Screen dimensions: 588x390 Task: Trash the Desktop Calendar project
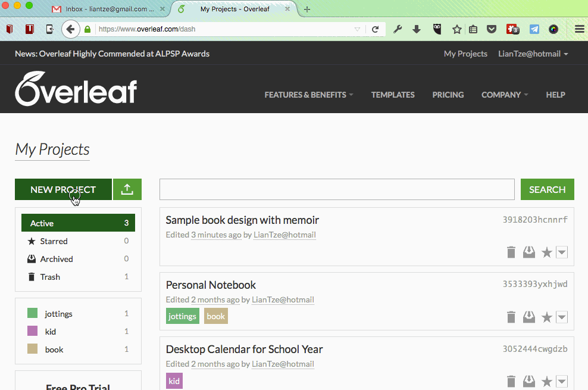click(x=511, y=382)
